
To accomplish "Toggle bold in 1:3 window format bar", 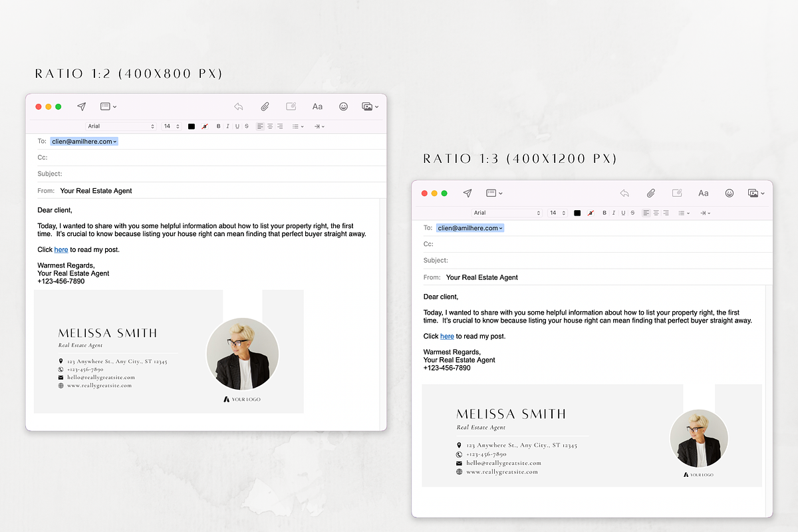I will pyautogui.click(x=604, y=213).
